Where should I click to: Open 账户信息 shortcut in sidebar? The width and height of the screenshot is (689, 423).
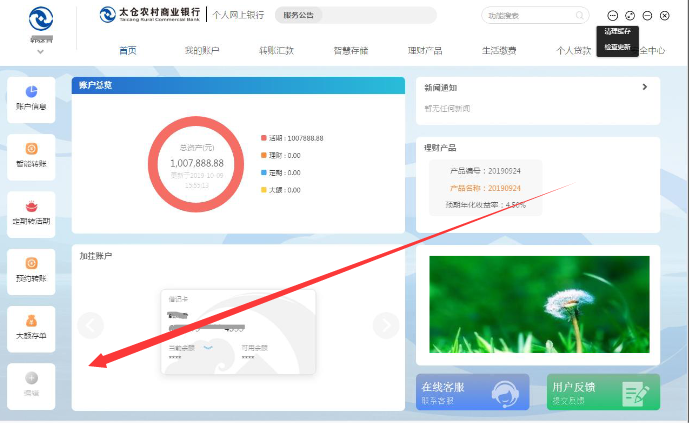31,100
